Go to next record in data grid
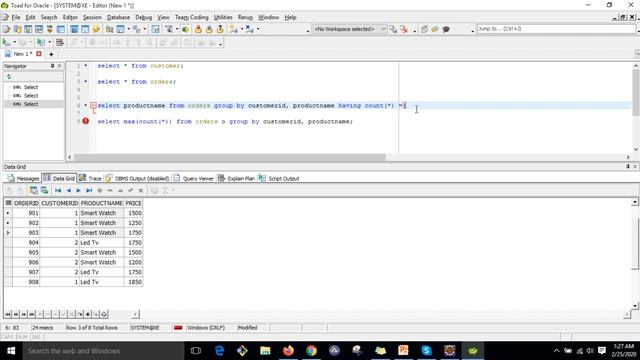 click(78, 190)
